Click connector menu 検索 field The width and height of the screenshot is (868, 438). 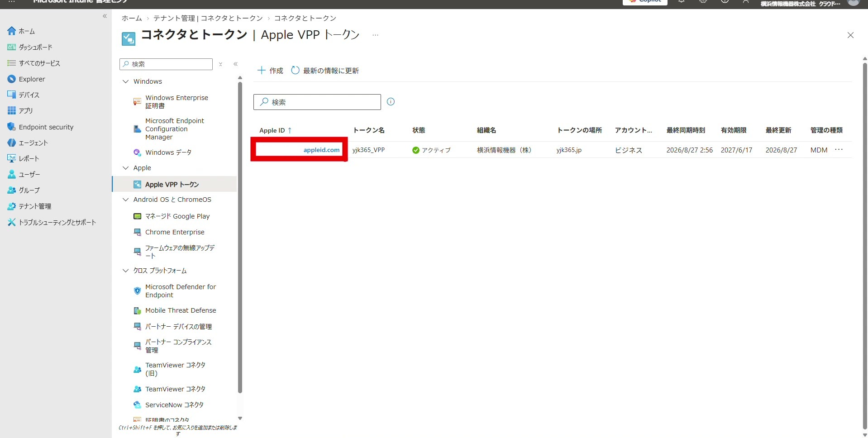tap(166, 64)
